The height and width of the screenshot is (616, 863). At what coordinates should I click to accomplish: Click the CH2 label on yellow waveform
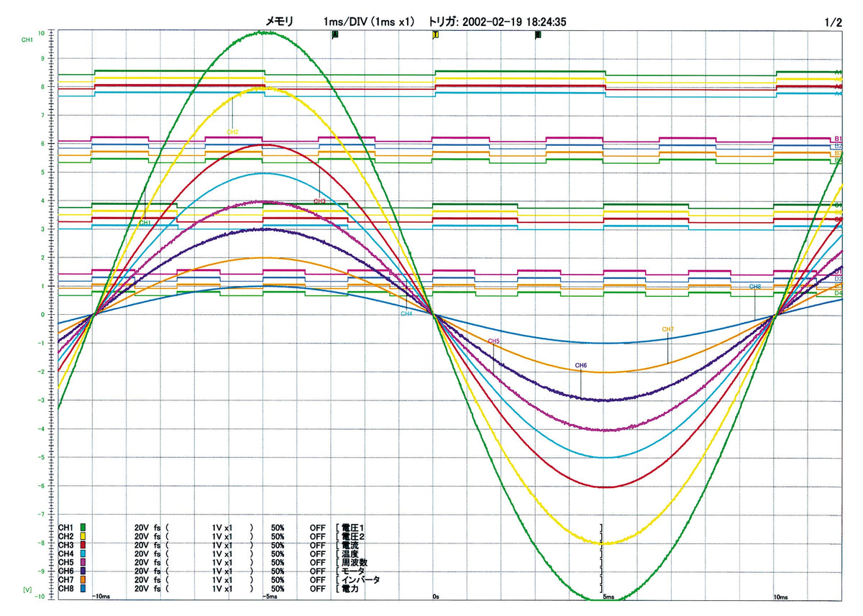click(x=232, y=132)
